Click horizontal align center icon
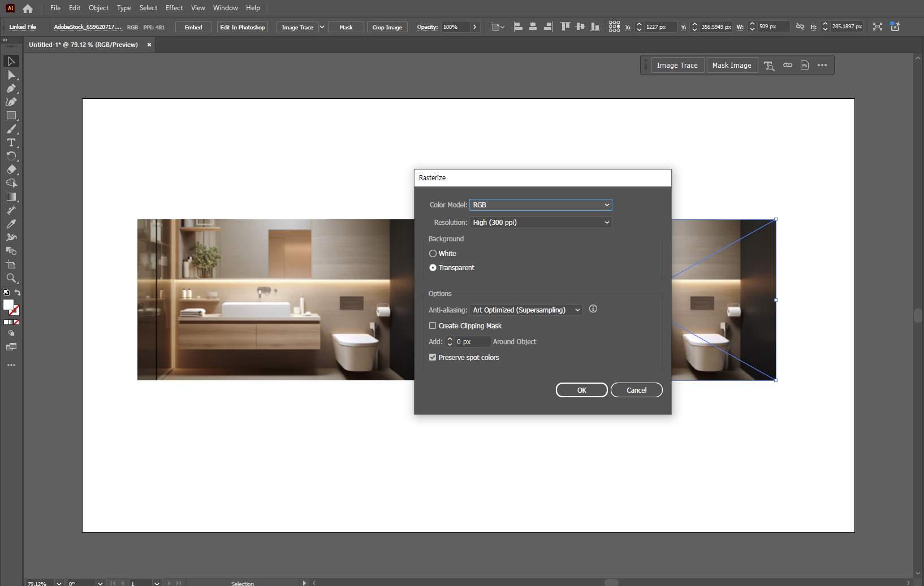 coord(533,27)
